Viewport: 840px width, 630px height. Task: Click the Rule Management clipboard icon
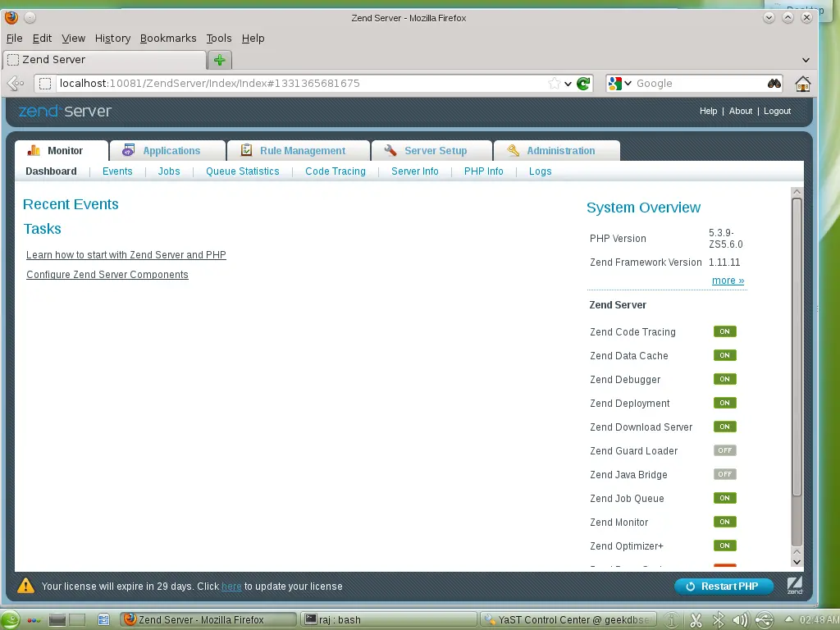tap(246, 150)
